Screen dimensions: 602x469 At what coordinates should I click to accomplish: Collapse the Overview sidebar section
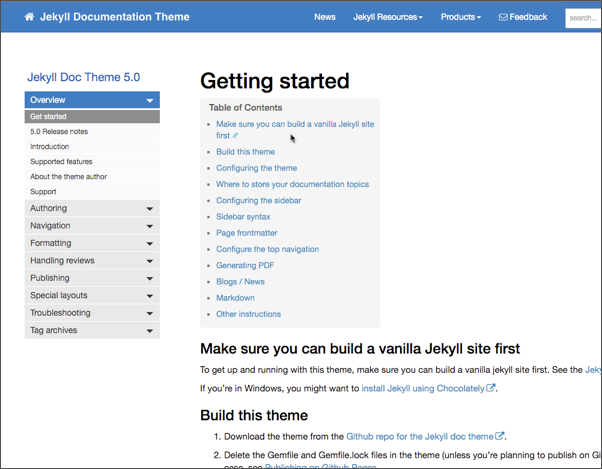click(92, 100)
